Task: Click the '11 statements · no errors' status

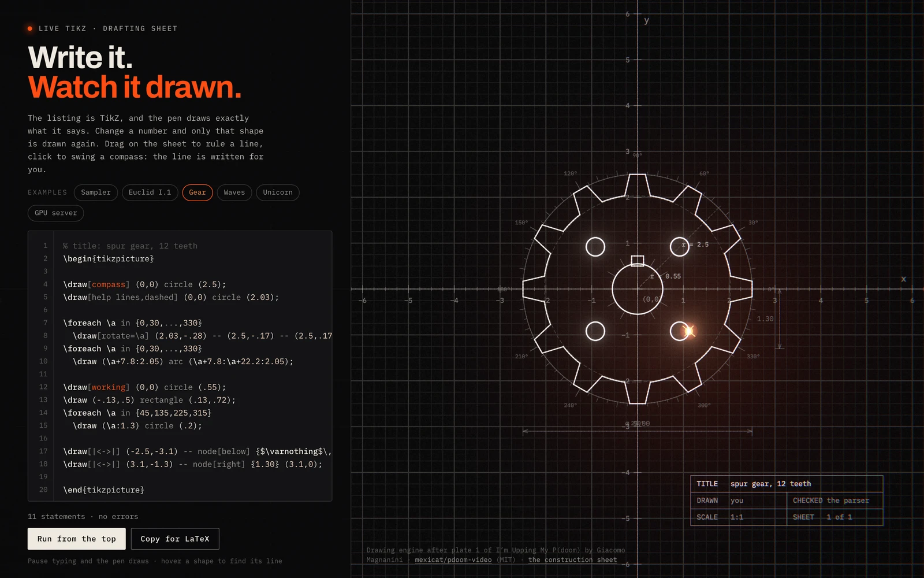Action: pyautogui.click(x=83, y=517)
